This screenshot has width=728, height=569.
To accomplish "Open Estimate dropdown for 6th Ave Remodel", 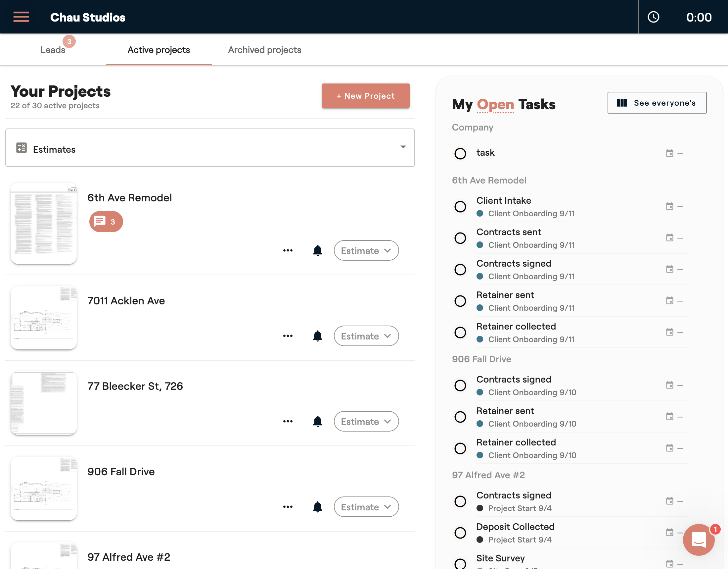I will (366, 250).
